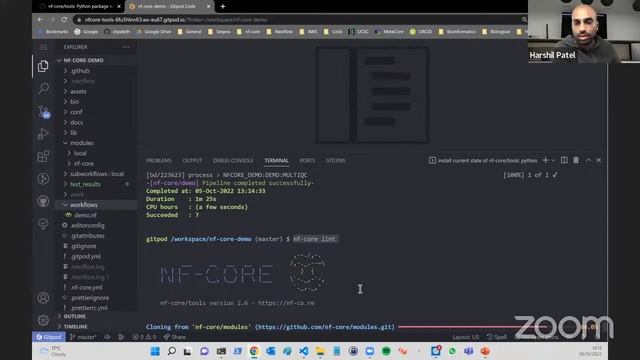This screenshot has width=640, height=360.
Task: Expand the test_results folder
Action: coord(96,184)
